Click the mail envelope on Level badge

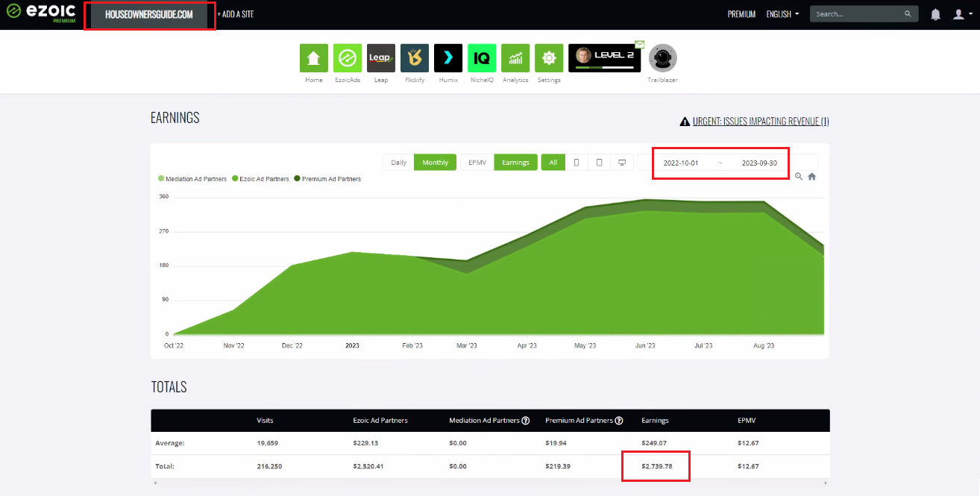point(639,44)
